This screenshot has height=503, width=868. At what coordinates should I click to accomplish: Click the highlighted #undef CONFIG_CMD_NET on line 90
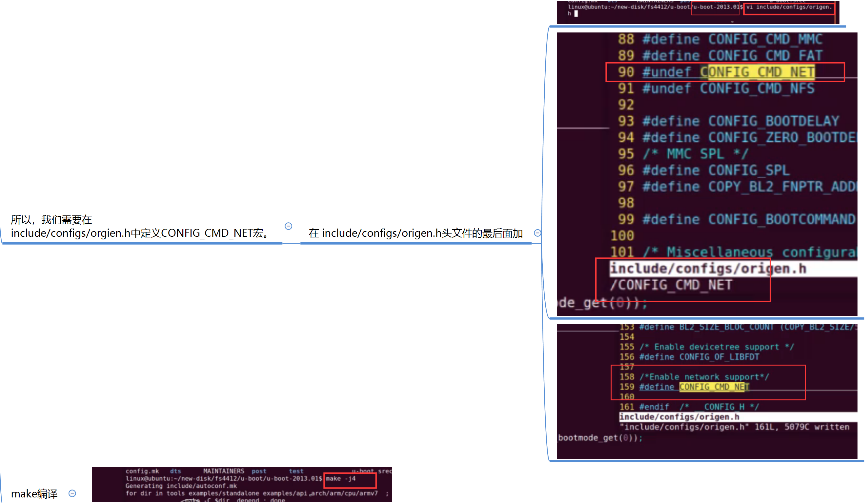pos(728,72)
